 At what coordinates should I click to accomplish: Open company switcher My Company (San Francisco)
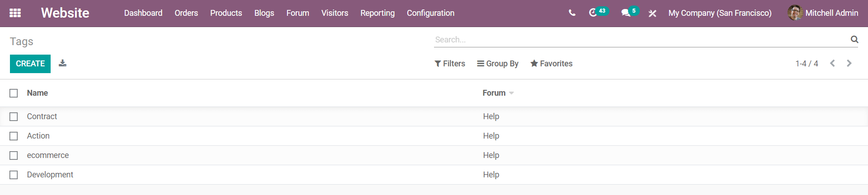720,13
